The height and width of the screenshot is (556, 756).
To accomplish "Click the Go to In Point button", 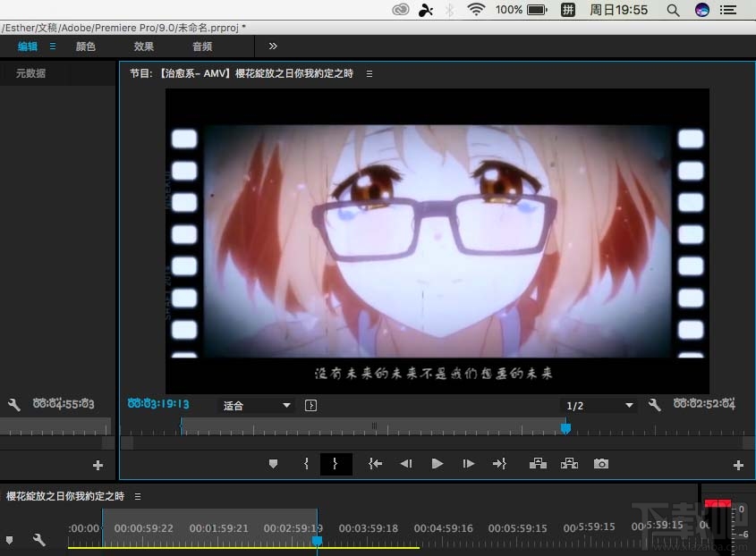I will [x=375, y=463].
